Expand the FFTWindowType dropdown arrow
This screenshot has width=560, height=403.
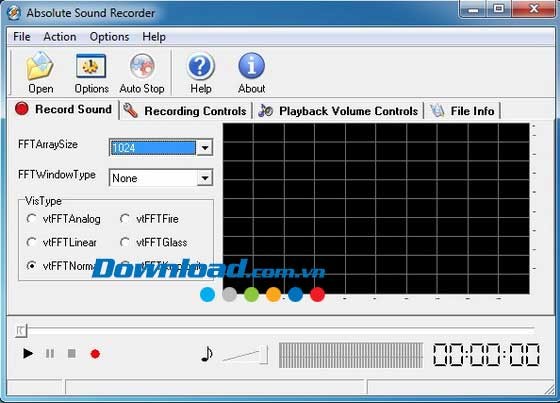click(x=205, y=178)
